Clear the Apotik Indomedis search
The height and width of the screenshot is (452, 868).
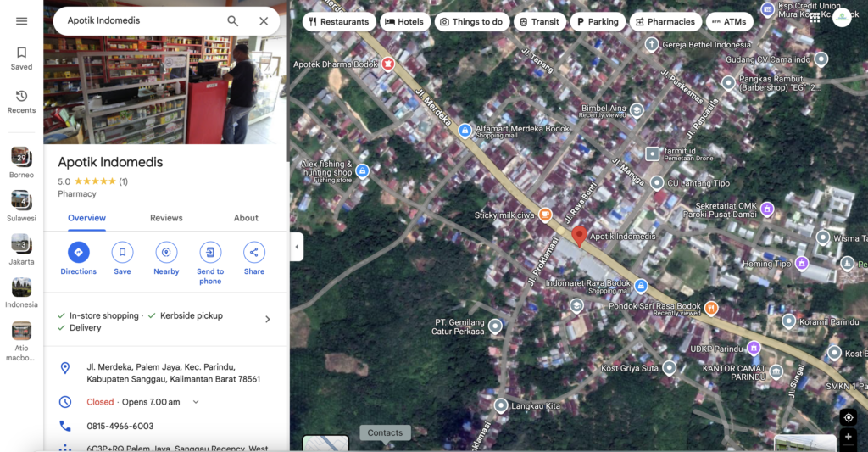click(264, 21)
